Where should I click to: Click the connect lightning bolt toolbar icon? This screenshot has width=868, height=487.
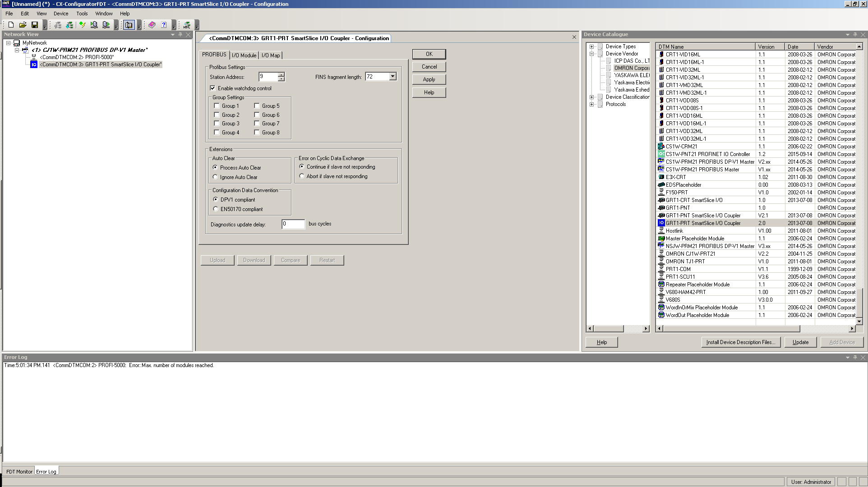point(82,25)
